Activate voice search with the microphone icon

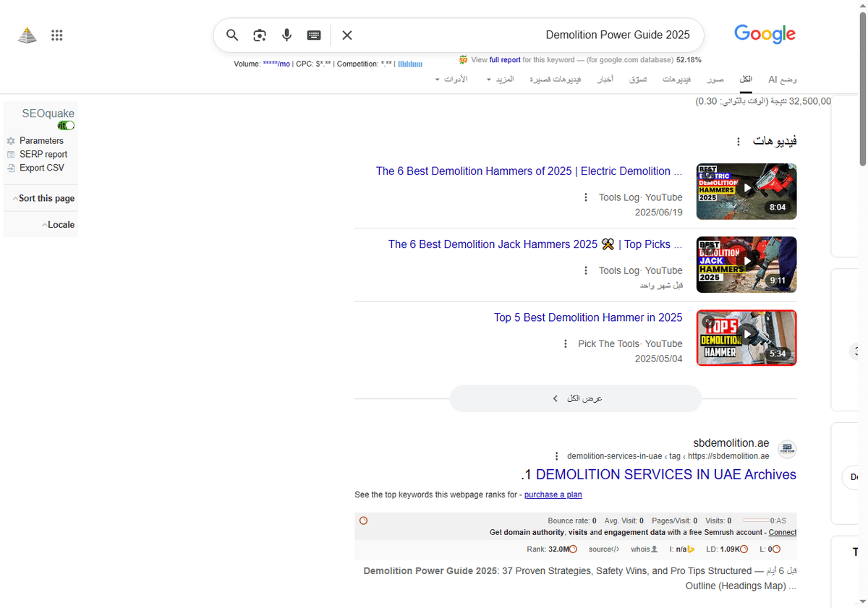(x=286, y=35)
